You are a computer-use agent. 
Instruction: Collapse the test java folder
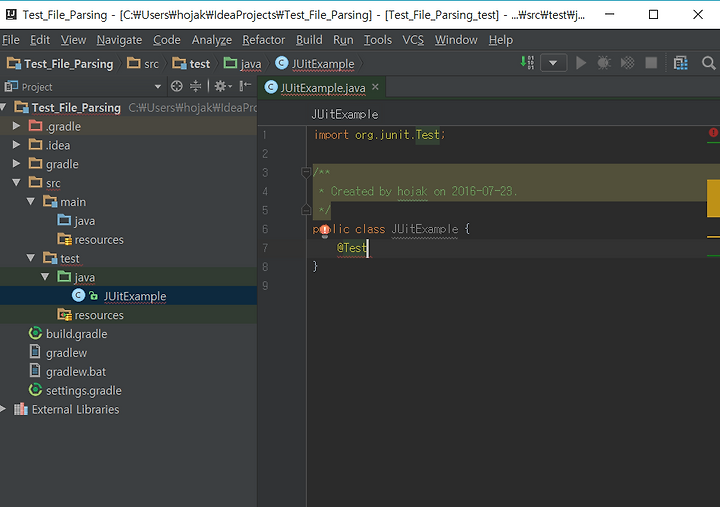pos(45,276)
